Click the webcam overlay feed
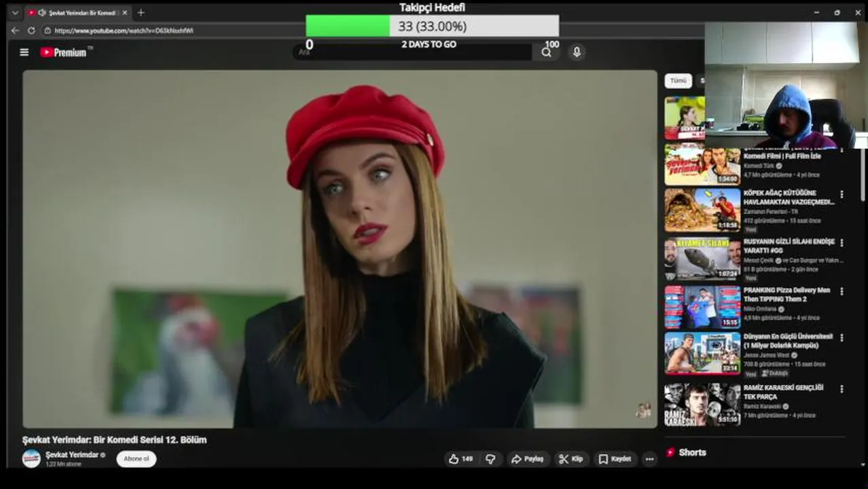Image resolution: width=868 pixels, height=489 pixels. coord(786,85)
